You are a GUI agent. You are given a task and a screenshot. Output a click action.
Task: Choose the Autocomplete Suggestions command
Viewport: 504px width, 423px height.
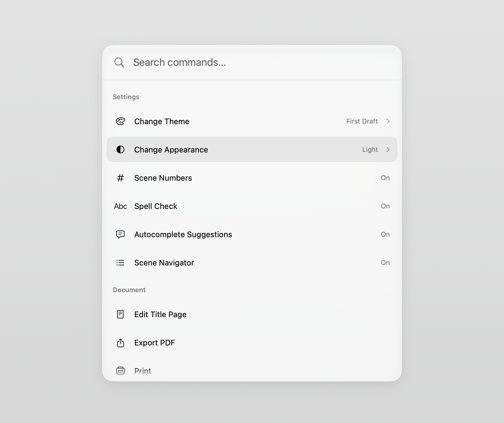click(252, 234)
